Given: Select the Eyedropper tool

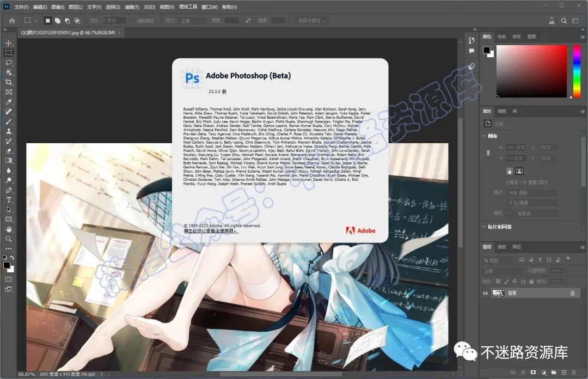Looking at the screenshot, I should (x=9, y=102).
